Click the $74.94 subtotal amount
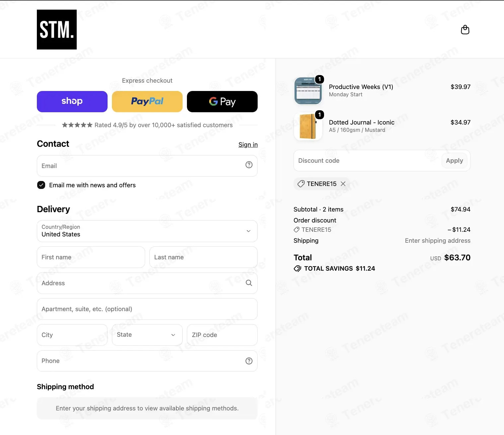The height and width of the screenshot is (435, 504). point(461,209)
